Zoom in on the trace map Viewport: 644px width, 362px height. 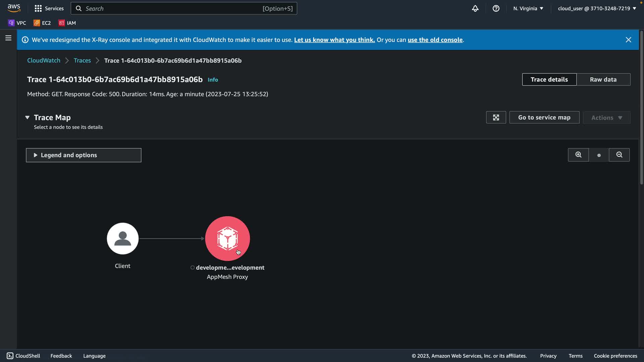pos(578,155)
